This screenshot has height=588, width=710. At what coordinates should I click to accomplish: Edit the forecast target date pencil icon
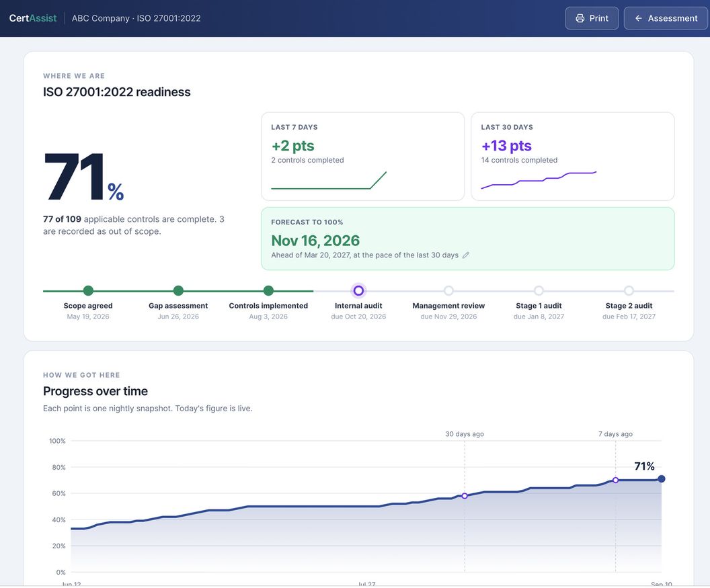coord(465,255)
